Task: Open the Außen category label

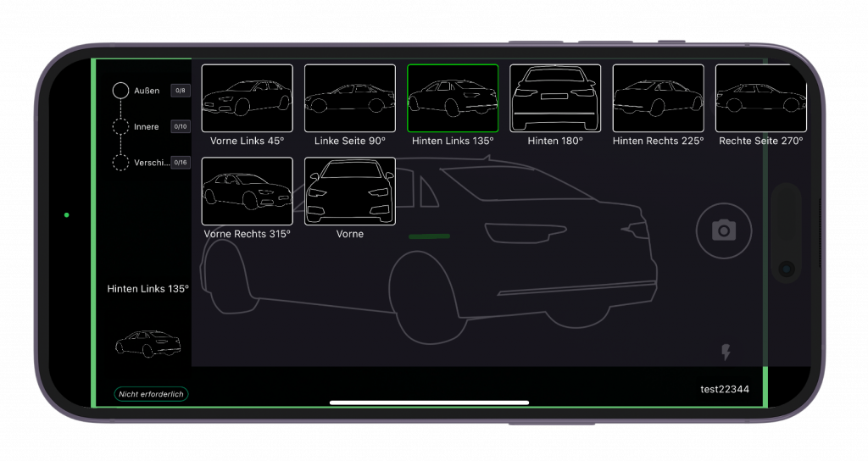Action: tap(147, 91)
